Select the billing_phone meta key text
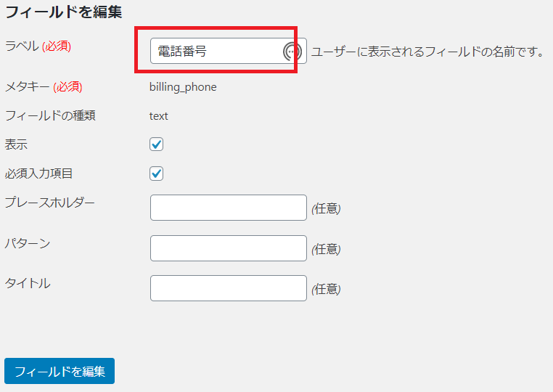The width and height of the screenshot is (553, 392). click(x=183, y=87)
